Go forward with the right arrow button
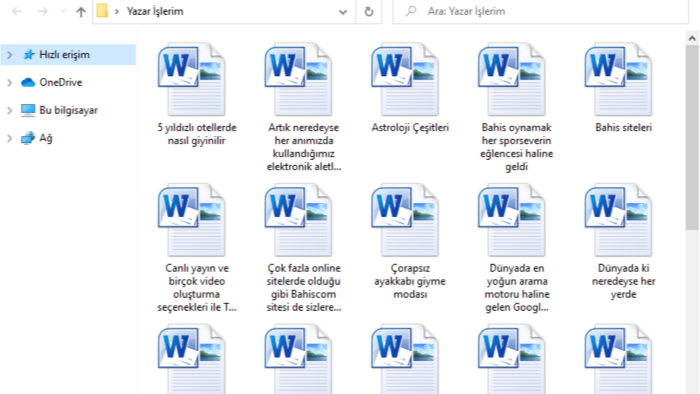 tap(42, 11)
